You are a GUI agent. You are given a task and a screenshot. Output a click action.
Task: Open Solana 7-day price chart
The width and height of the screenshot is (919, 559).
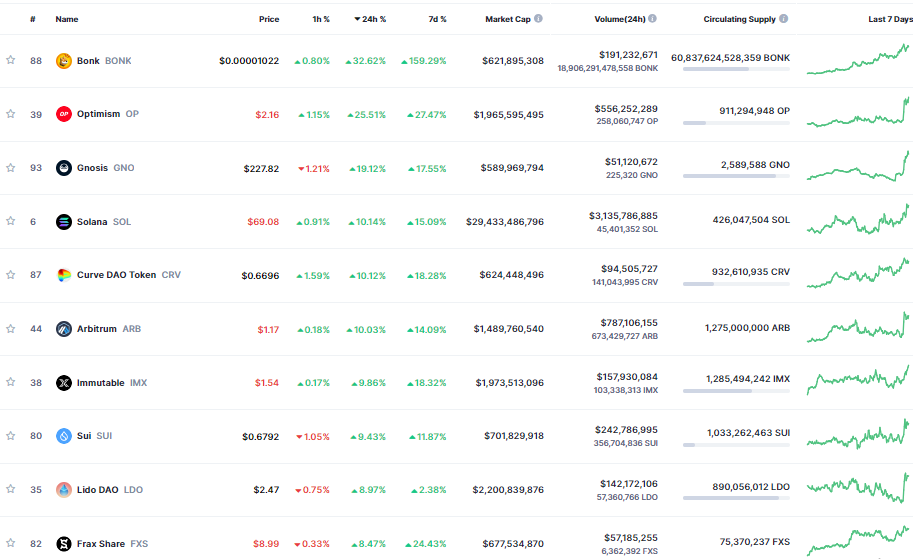(x=858, y=219)
